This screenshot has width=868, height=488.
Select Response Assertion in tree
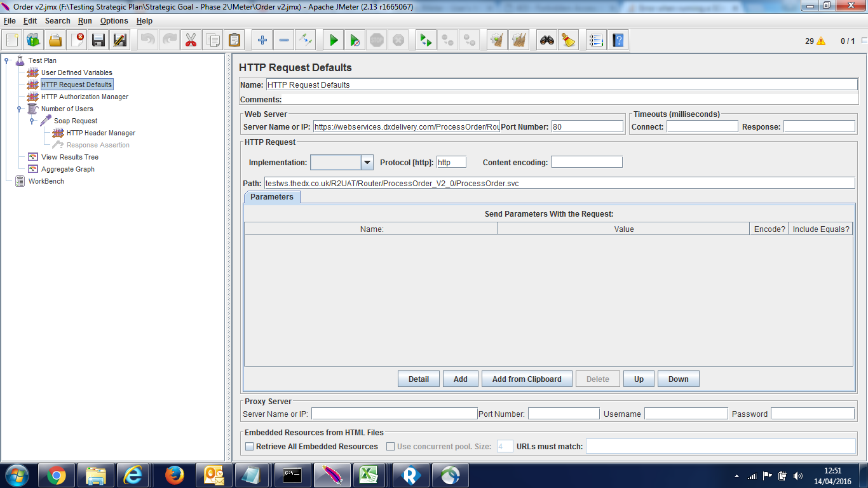pos(98,146)
